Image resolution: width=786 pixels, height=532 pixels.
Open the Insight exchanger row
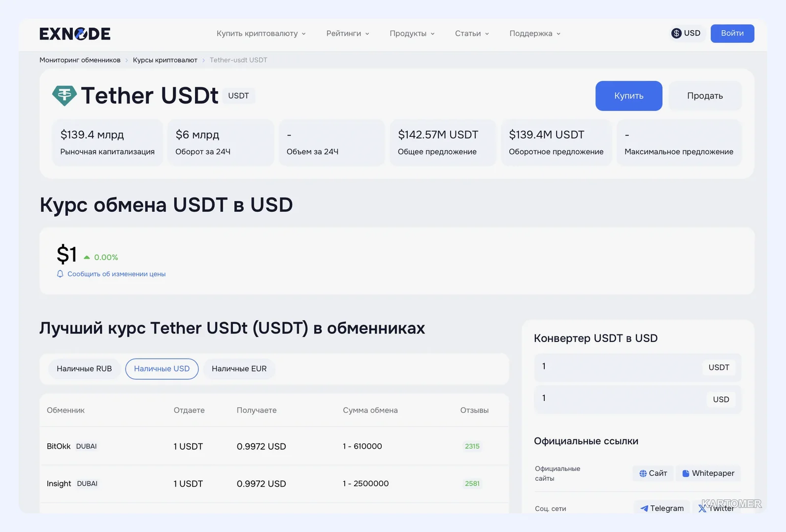(x=274, y=484)
